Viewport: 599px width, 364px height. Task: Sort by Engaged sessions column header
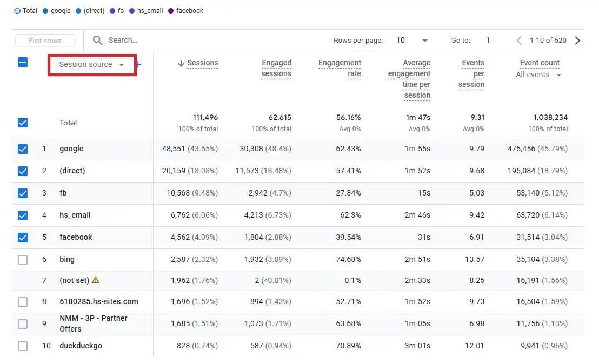[276, 68]
